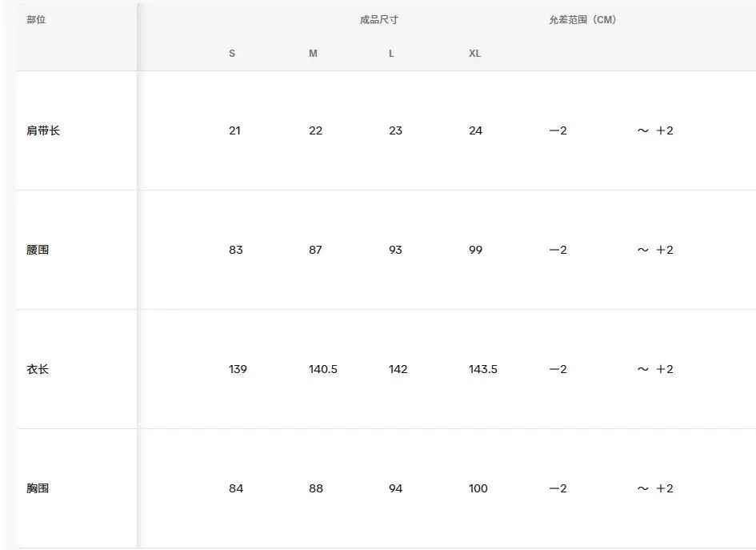Click the 胸围 row +2 tolerance value
The width and height of the screenshot is (756, 550).
(x=665, y=488)
